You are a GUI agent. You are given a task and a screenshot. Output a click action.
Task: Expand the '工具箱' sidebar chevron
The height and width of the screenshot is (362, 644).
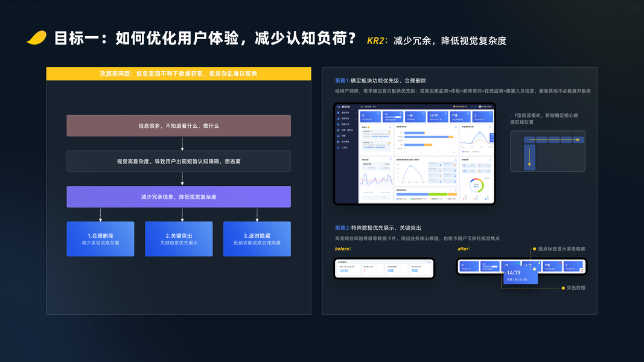(355, 147)
